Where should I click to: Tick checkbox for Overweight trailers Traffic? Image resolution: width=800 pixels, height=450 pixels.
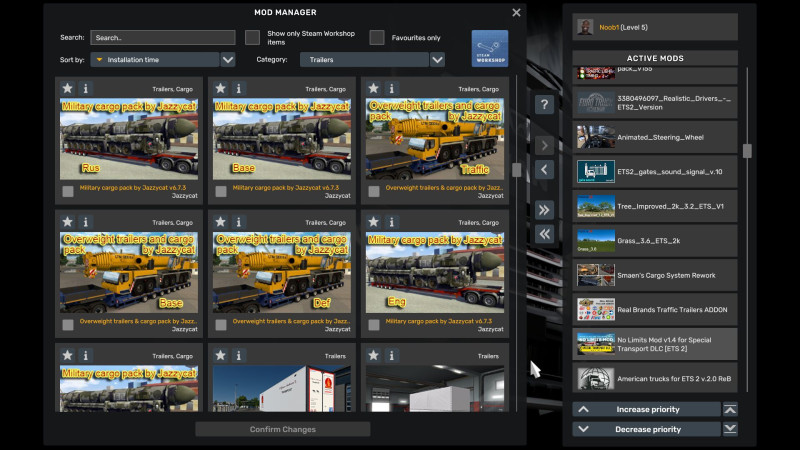(x=374, y=191)
